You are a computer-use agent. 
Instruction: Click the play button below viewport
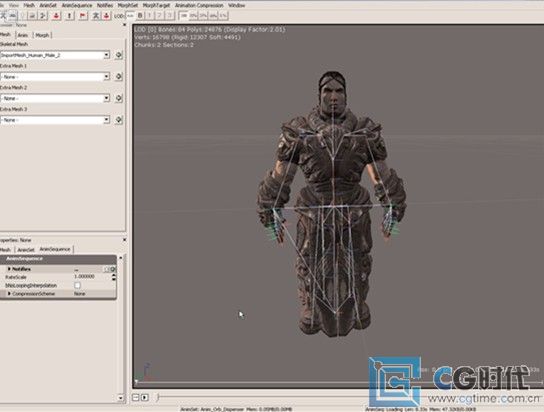tap(145, 397)
